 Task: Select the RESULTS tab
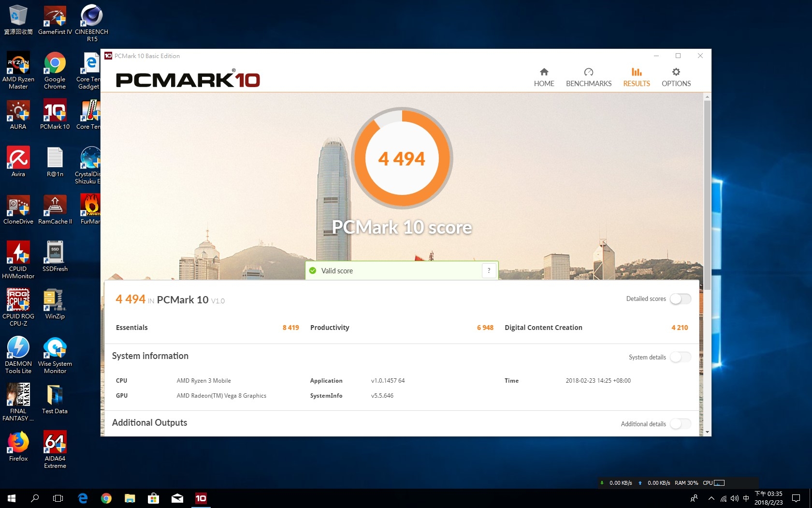[x=637, y=77]
